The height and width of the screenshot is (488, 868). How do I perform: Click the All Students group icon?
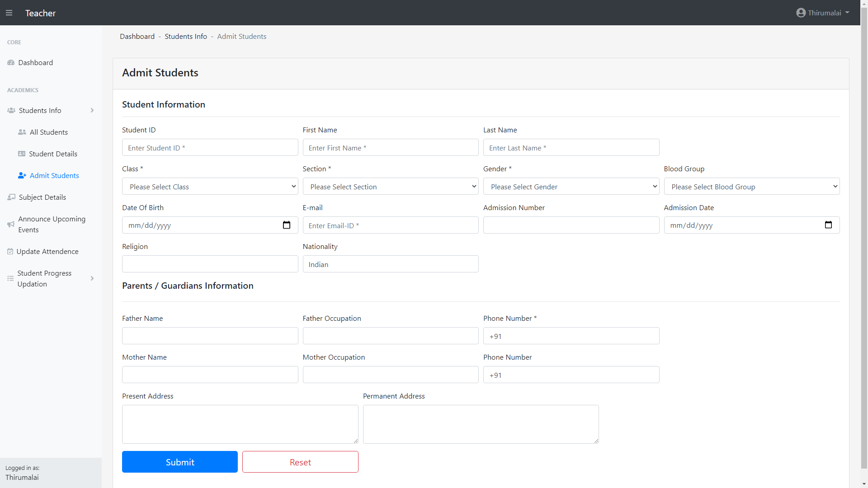(22, 132)
